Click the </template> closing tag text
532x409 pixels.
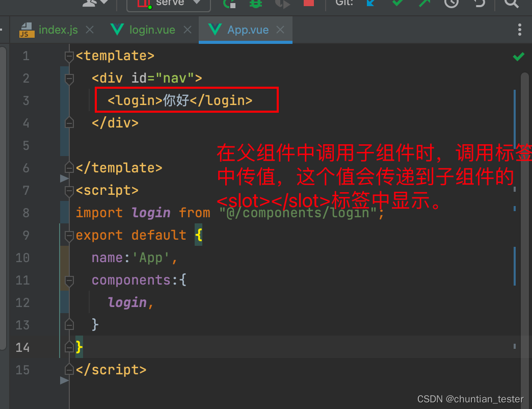119,168
